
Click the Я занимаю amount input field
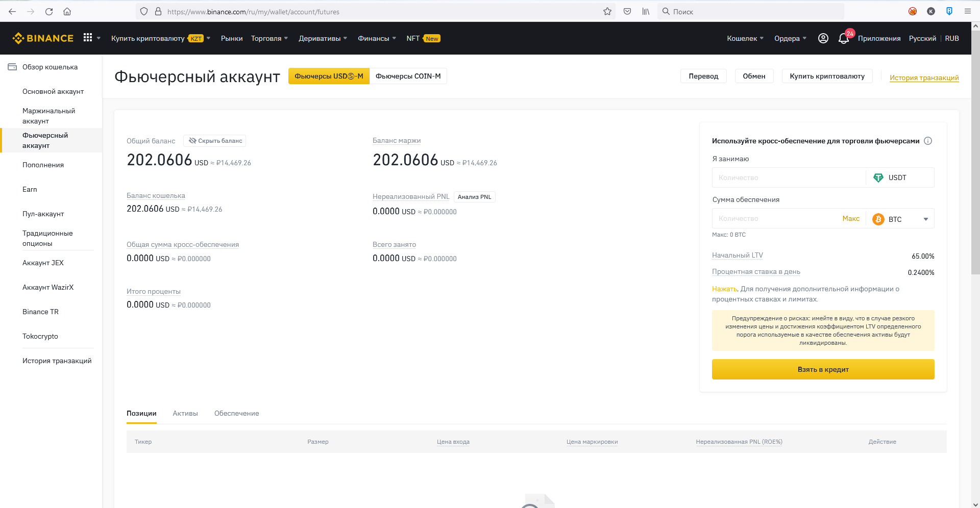pos(789,177)
